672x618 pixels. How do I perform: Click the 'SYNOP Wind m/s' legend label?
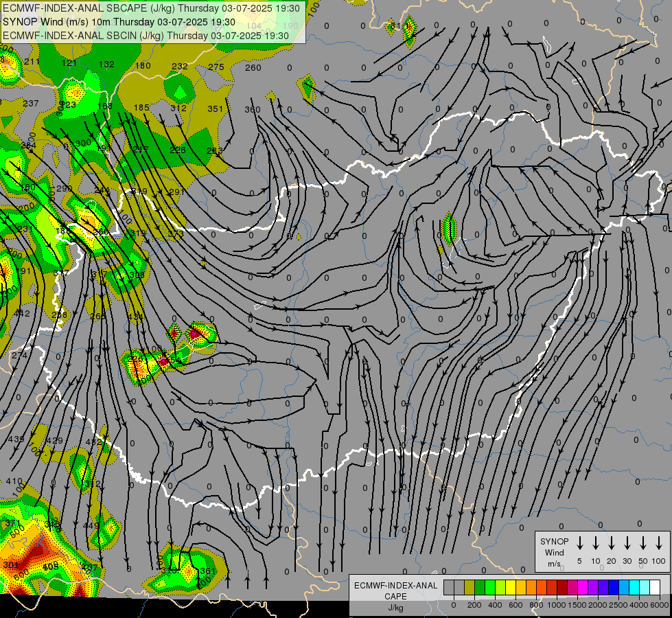point(554,552)
